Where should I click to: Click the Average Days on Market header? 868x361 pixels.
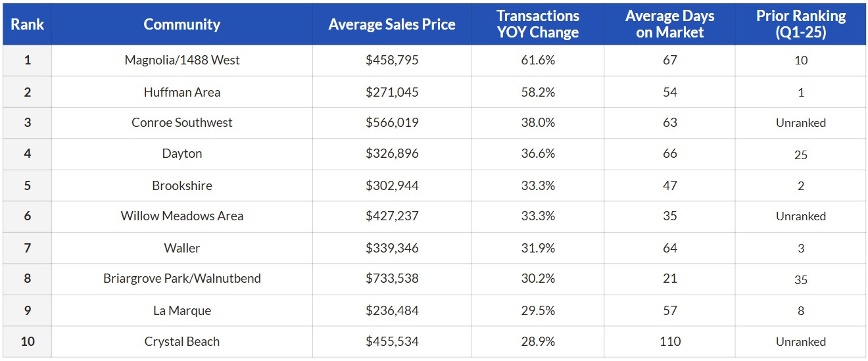coord(669,24)
